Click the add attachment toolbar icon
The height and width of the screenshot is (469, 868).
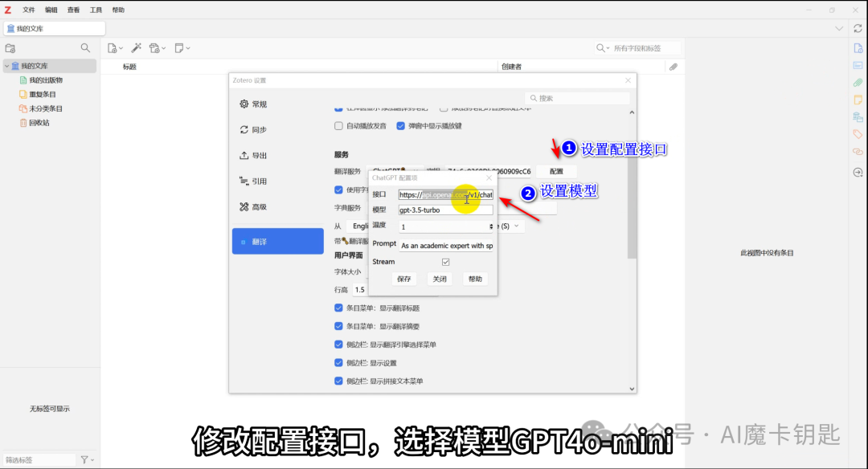point(154,48)
